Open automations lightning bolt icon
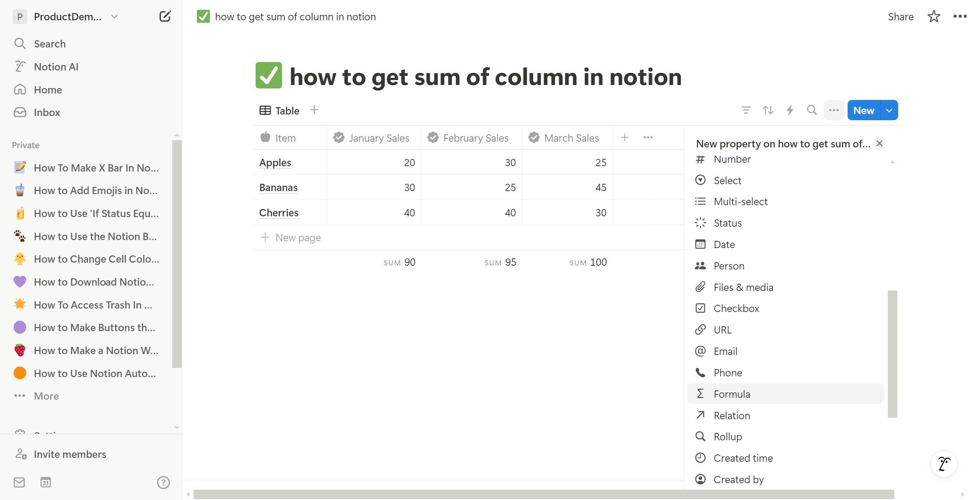This screenshot has width=980, height=500. tap(790, 110)
